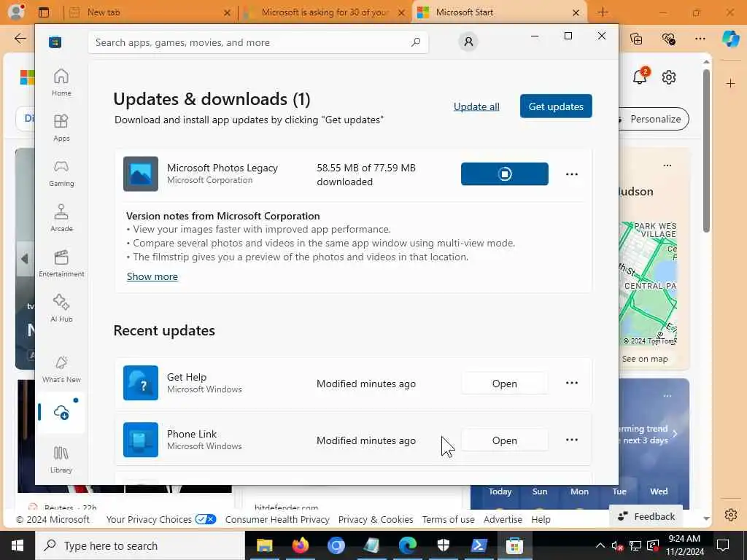Show hidden system tray icons
747x560 pixels.
coord(600,545)
